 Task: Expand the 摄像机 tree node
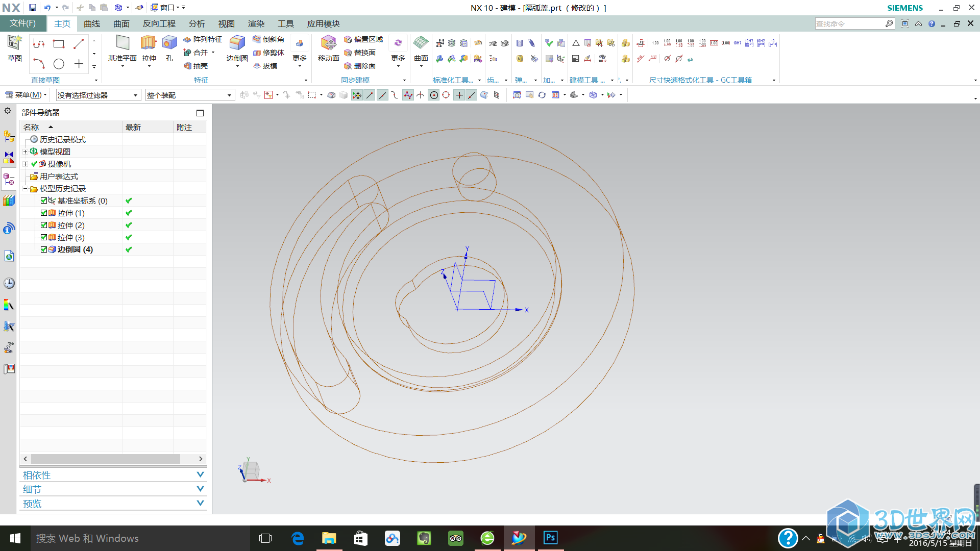[25, 164]
